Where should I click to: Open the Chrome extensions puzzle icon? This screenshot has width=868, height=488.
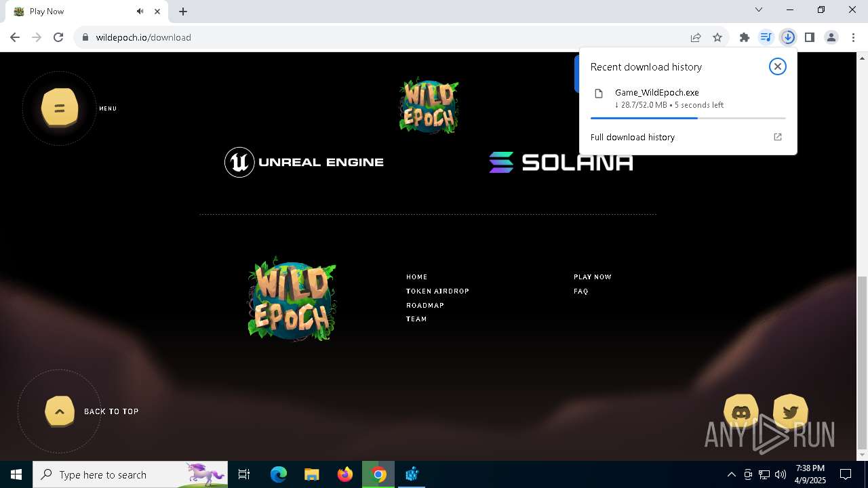coord(745,37)
